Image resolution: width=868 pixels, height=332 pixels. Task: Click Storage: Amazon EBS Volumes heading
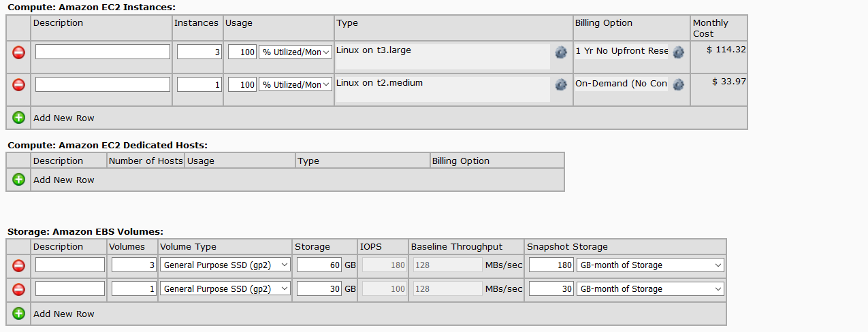coord(85,231)
